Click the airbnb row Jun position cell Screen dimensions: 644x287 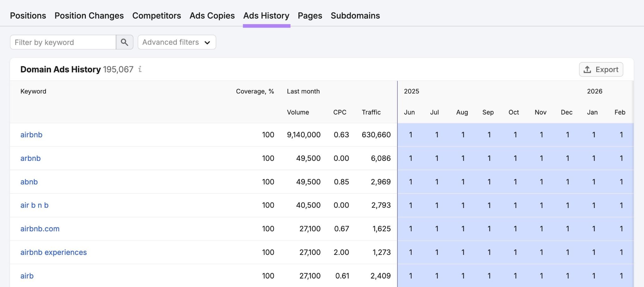click(x=411, y=135)
